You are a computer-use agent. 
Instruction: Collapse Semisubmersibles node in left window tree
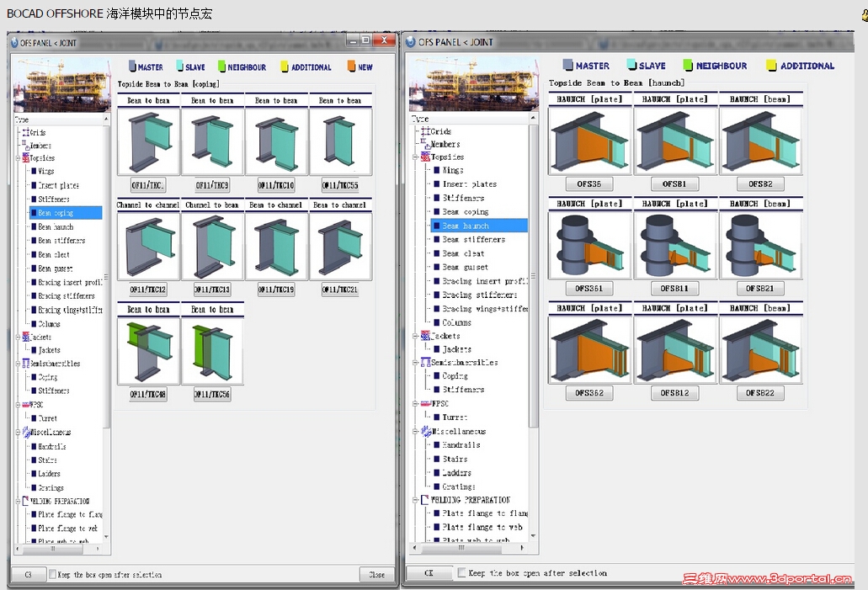pos(19,364)
